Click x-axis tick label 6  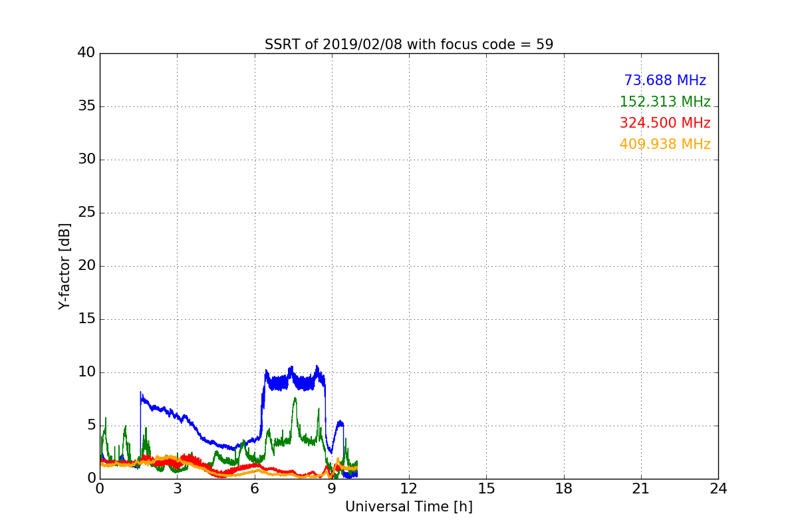click(254, 489)
